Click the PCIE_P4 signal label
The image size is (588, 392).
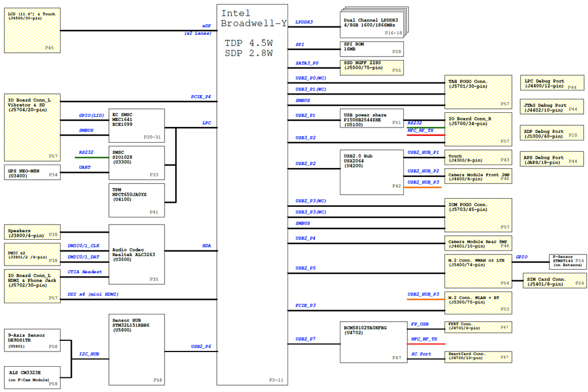pos(201,97)
